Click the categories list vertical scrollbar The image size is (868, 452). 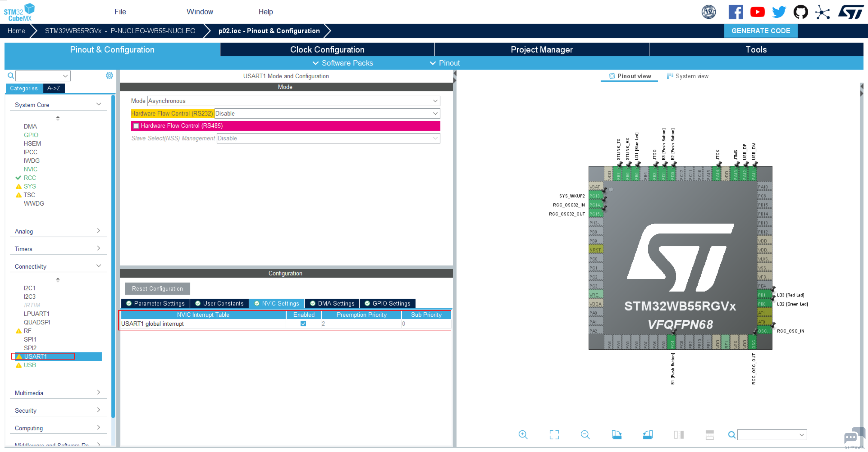click(x=113, y=256)
